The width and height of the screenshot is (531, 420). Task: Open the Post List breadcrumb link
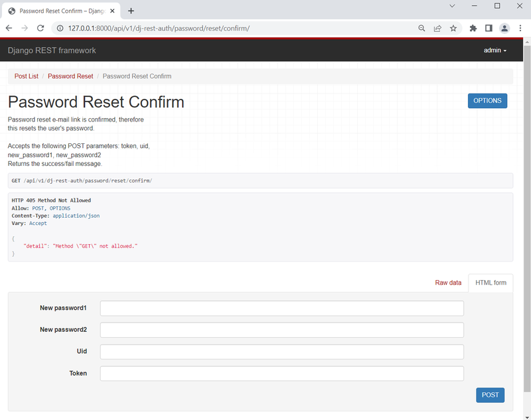click(x=27, y=76)
